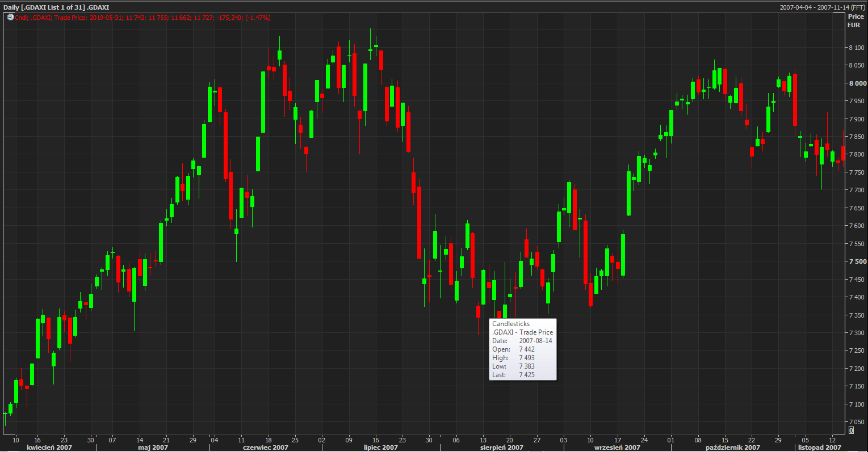
Task: Click the EUR currency label
Action: tap(854, 25)
